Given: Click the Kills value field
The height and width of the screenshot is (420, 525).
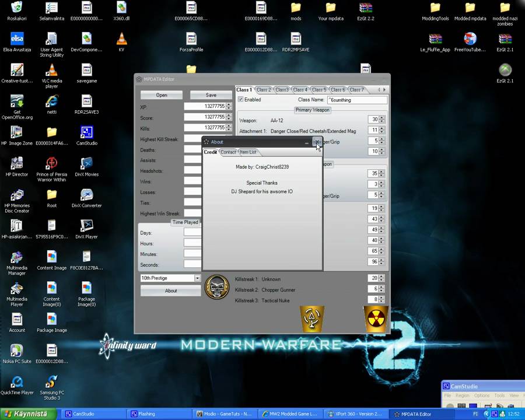Looking at the screenshot, I should tap(205, 128).
